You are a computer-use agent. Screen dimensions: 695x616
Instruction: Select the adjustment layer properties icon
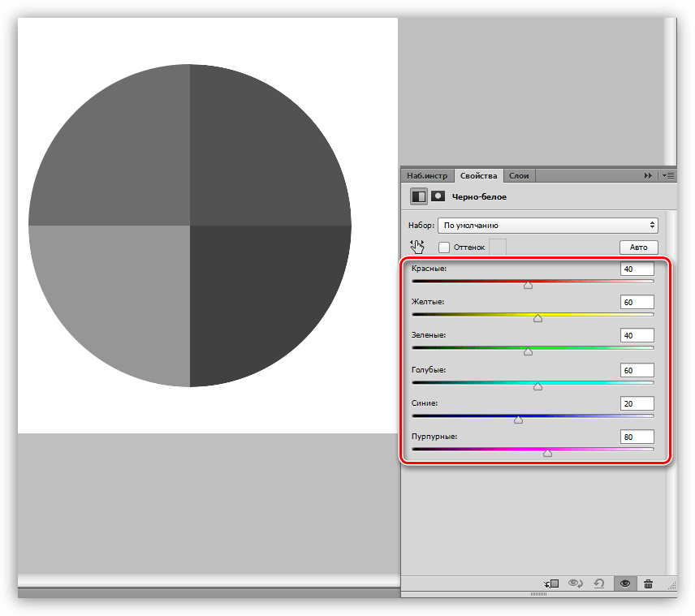pos(418,196)
